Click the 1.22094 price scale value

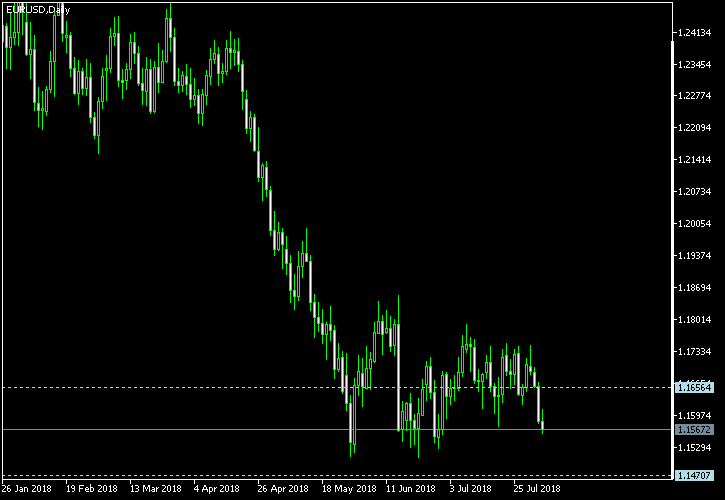click(694, 128)
